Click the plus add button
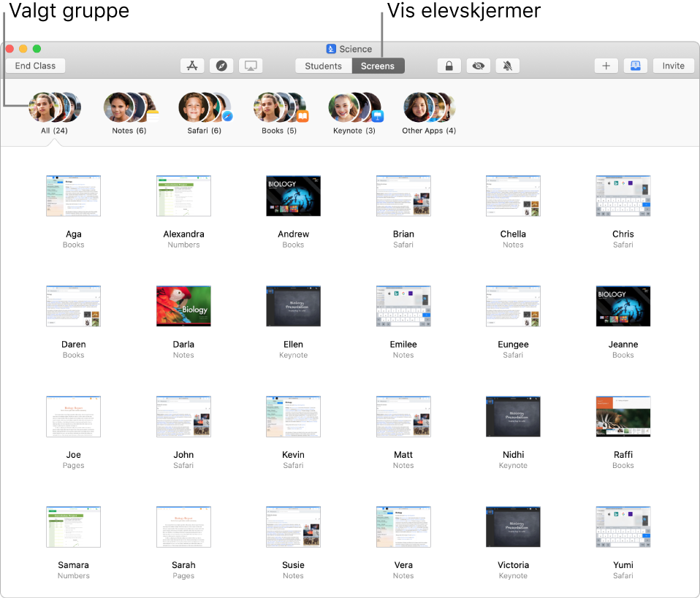The height and width of the screenshot is (598, 700). (x=606, y=66)
